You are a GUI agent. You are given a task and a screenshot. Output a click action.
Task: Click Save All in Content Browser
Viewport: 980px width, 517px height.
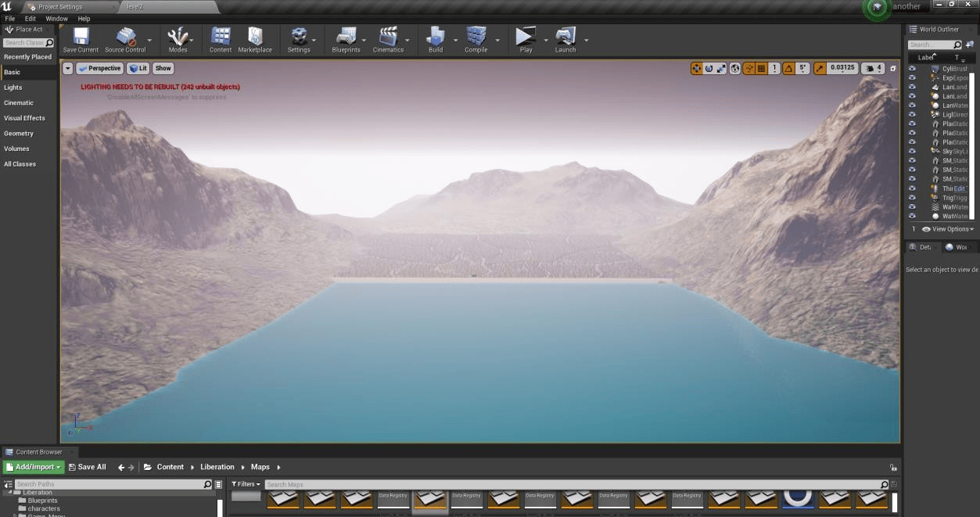tap(87, 467)
